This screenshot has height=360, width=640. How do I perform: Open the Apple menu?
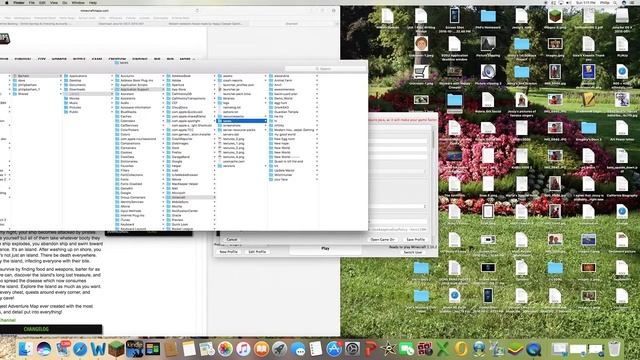pos(6,2)
